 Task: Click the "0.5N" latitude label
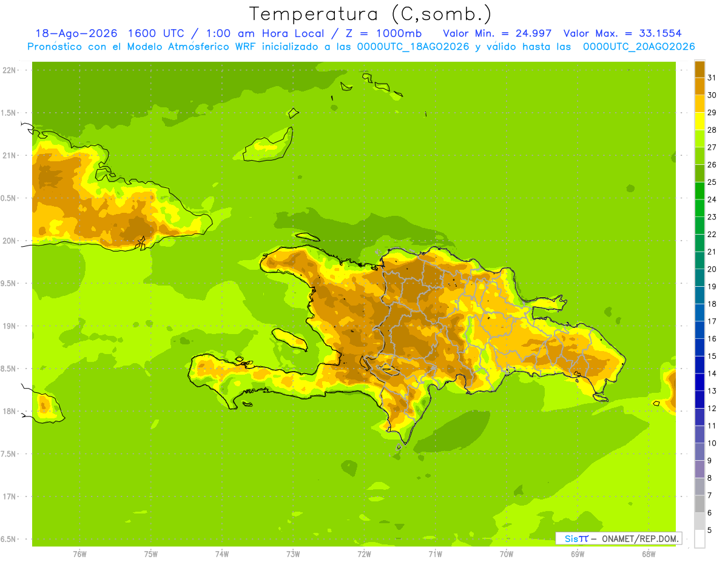point(9,198)
